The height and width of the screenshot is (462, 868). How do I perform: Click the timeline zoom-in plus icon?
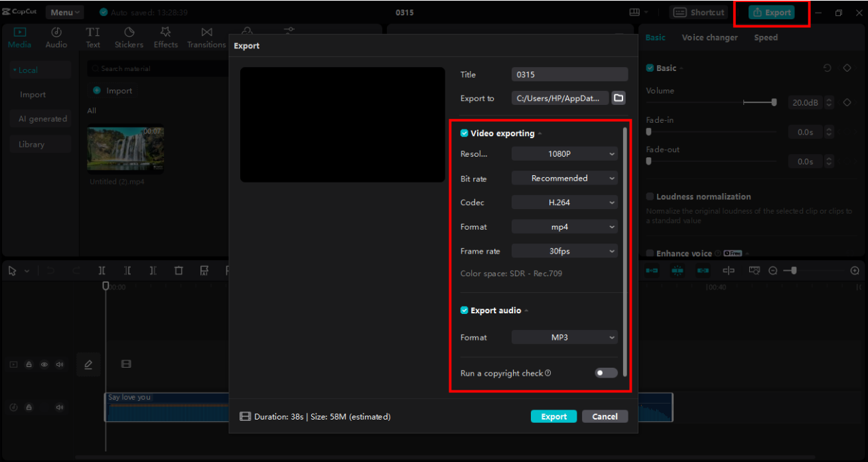(855, 271)
